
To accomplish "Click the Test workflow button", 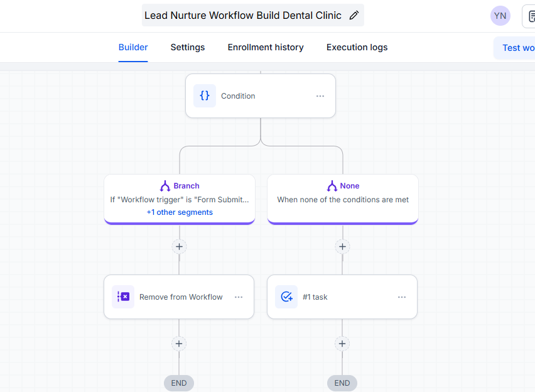I will click(x=514, y=48).
